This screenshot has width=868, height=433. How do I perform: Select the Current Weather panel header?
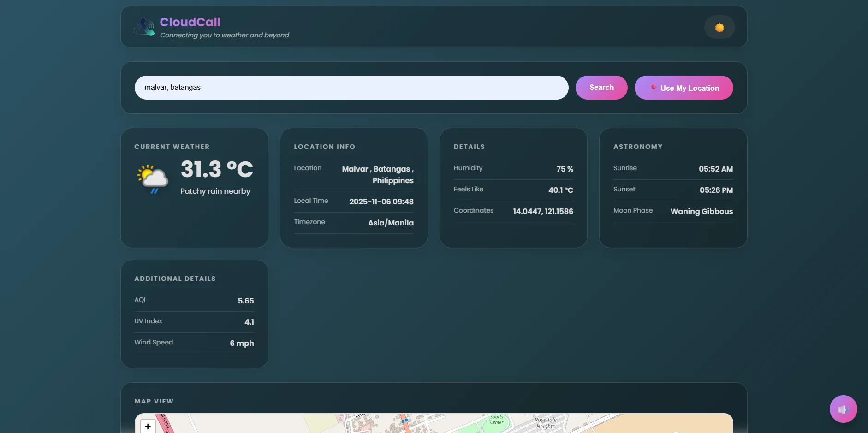click(x=172, y=147)
